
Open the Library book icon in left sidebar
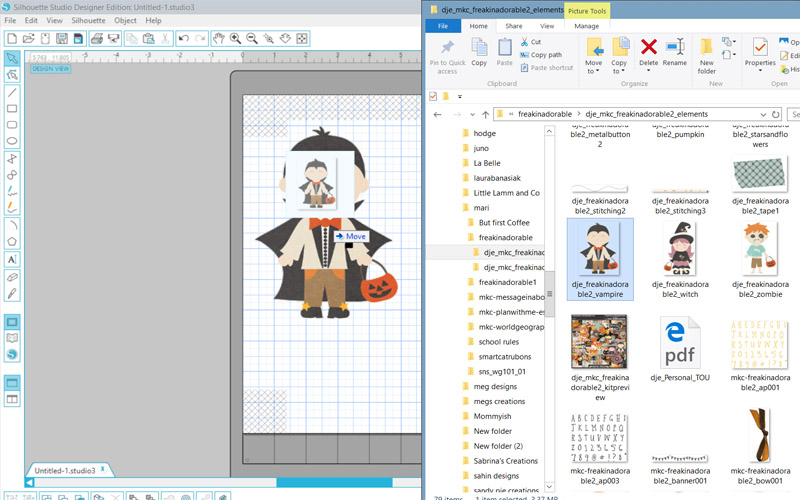tap(12, 338)
